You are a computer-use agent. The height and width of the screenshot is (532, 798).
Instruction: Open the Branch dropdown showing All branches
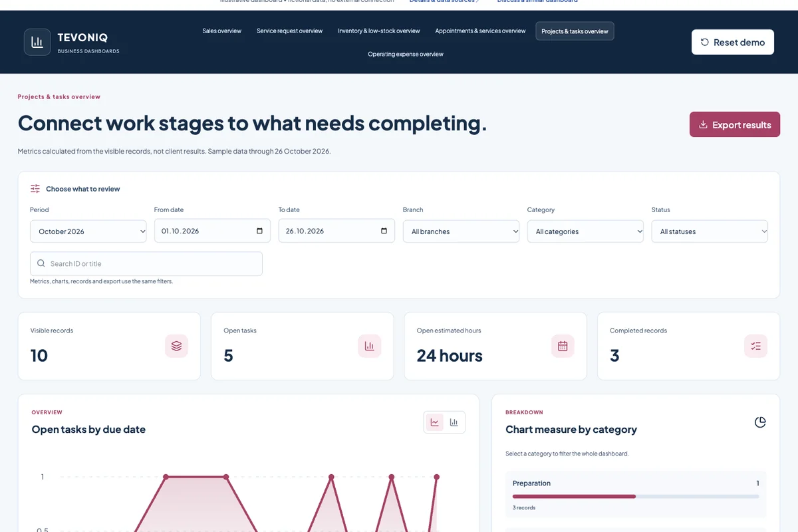(x=461, y=231)
